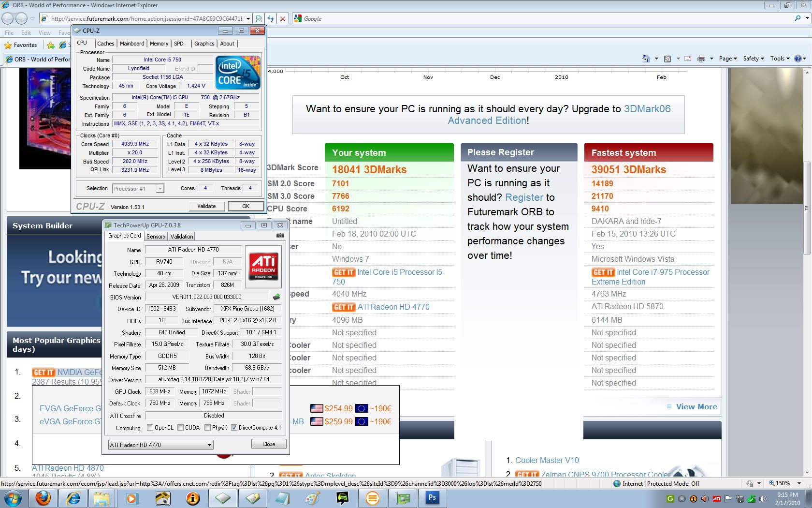The width and height of the screenshot is (812, 508).
Task: Click the Compatibility View icon in address bar
Action: click(x=259, y=19)
